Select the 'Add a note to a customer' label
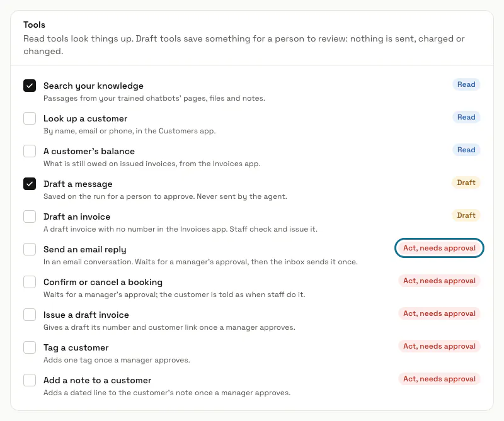The width and height of the screenshot is (504, 421). 98,381
